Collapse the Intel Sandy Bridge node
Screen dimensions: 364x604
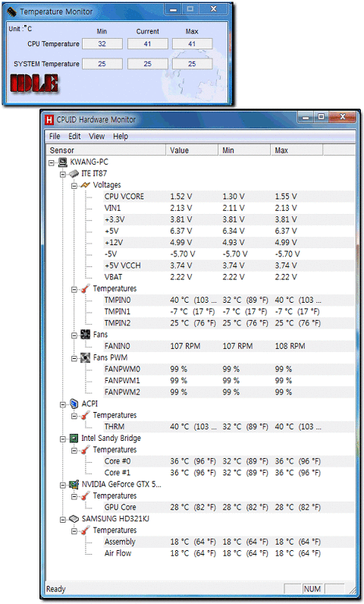(63, 439)
